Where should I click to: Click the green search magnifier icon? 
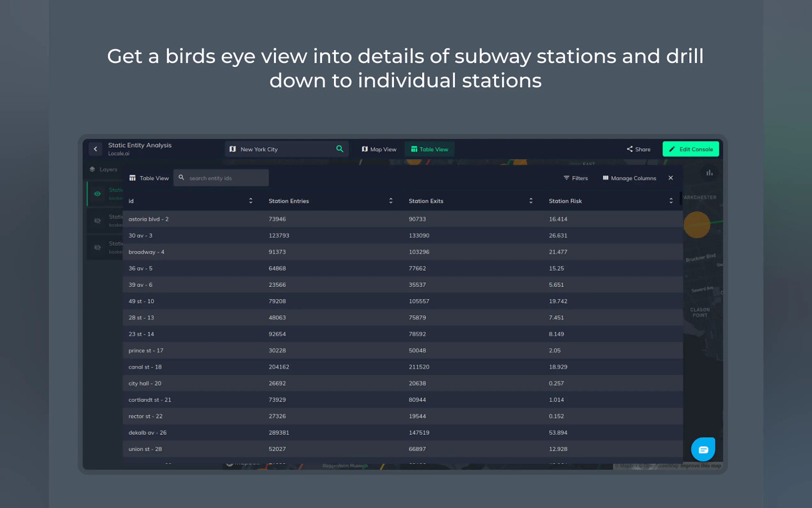pos(340,149)
